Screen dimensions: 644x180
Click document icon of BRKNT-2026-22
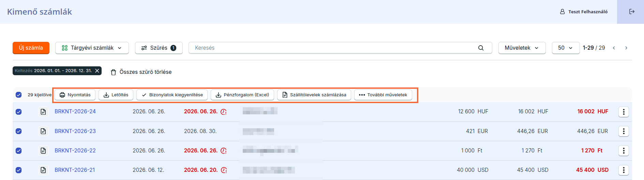pos(43,151)
